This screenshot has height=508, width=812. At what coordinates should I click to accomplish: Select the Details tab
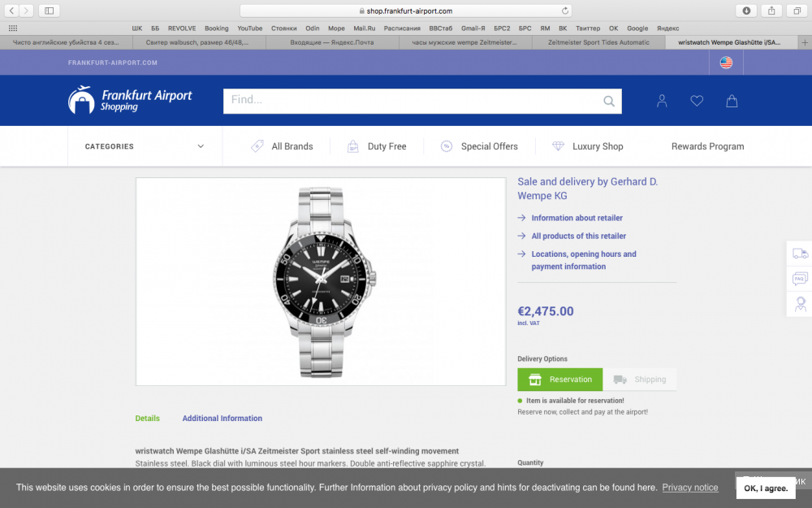click(x=147, y=418)
